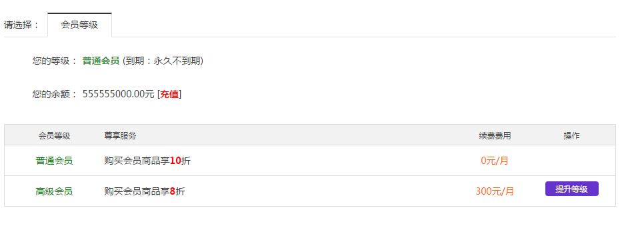Select 普通会员 in the level table
This screenshot has width=644, height=248.
coord(54,161)
